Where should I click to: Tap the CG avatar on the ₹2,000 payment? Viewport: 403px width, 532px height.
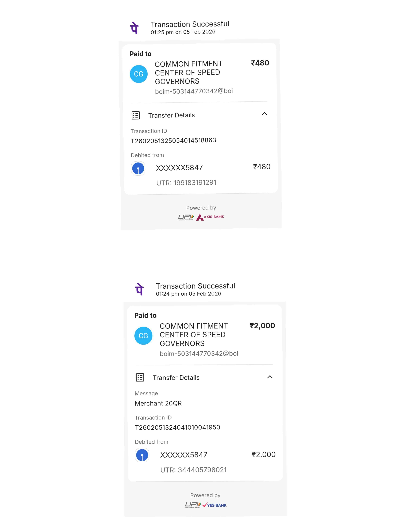point(143,336)
